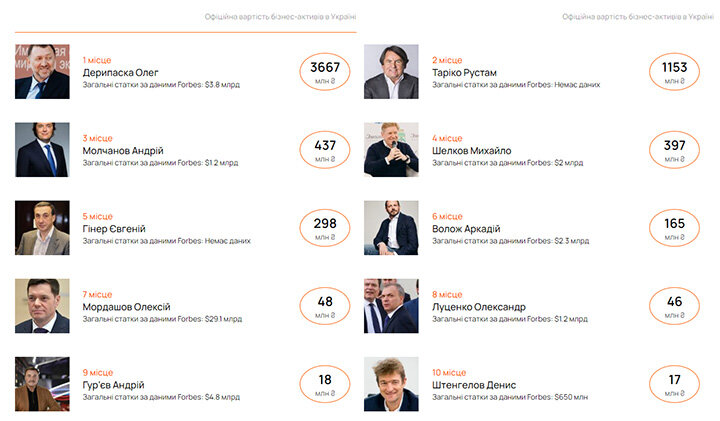This screenshot has width=720, height=421.
Task: Select the thumbnail of Шелков Михайло
Action: point(391,150)
